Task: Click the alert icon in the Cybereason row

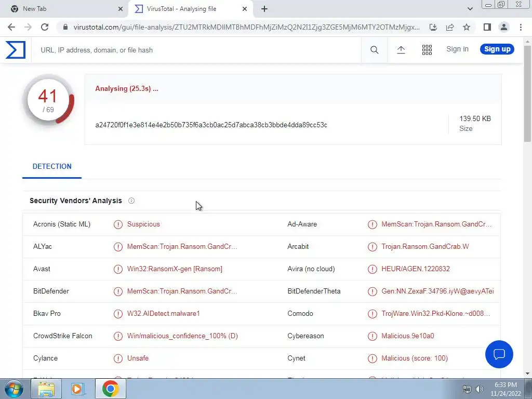Action: [372, 336]
